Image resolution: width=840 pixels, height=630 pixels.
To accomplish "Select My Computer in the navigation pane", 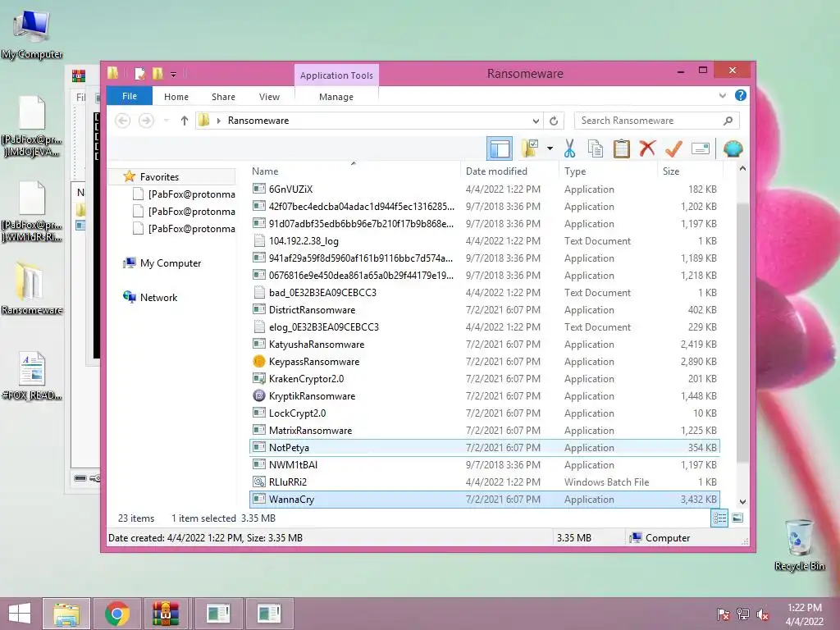I will [x=171, y=263].
